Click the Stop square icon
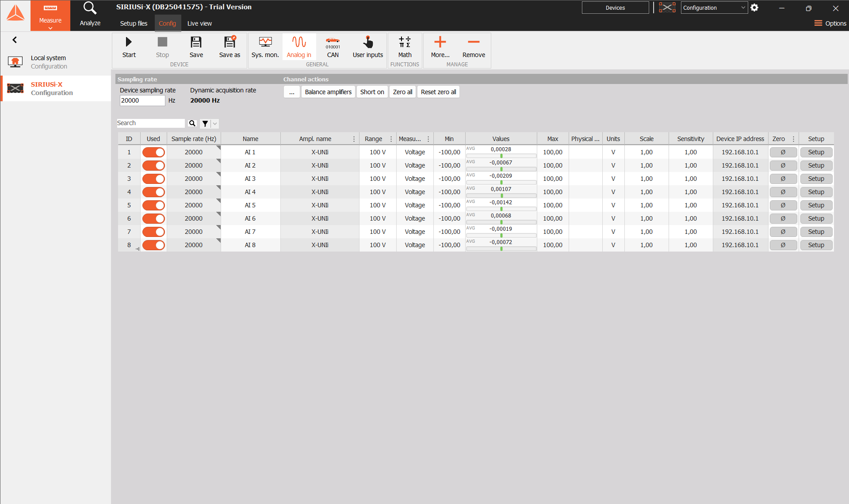This screenshot has width=849, height=504. click(162, 42)
